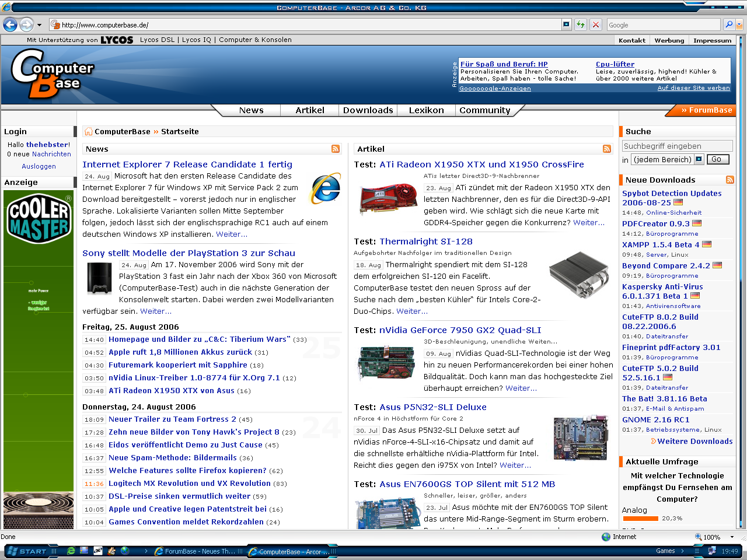The width and height of the screenshot is (747, 560).
Task: Click the Go search button
Action: [717, 159]
